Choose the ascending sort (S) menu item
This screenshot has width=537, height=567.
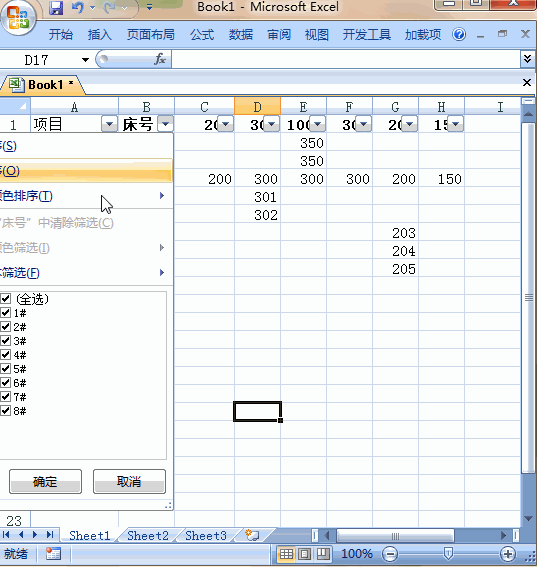(86, 146)
